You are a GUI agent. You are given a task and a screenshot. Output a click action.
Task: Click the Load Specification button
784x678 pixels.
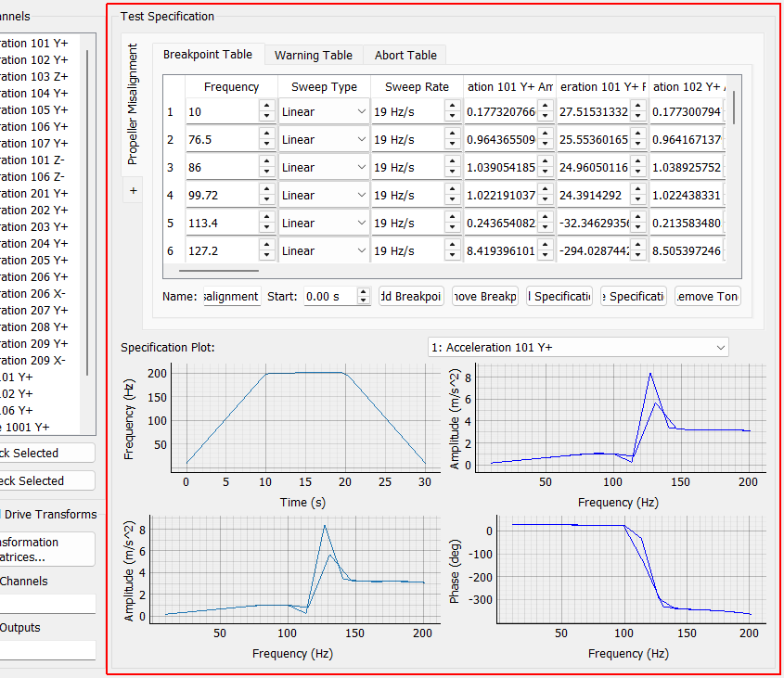coord(559,296)
